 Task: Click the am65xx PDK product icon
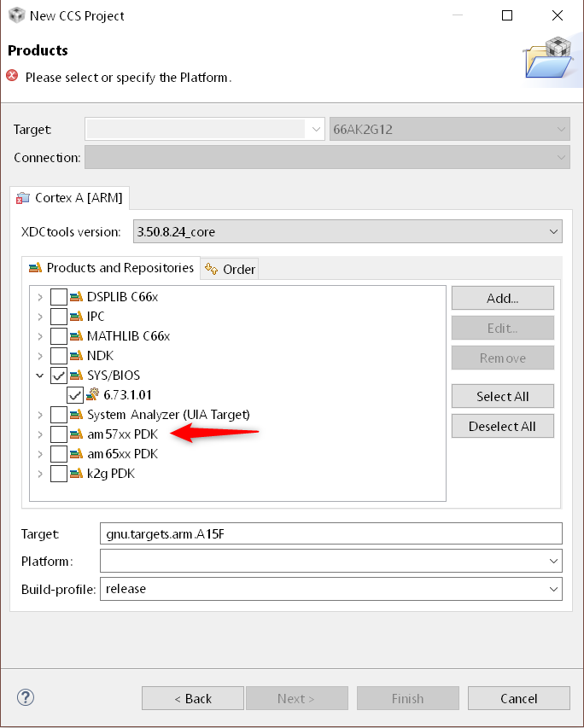(x=76, y=453)
